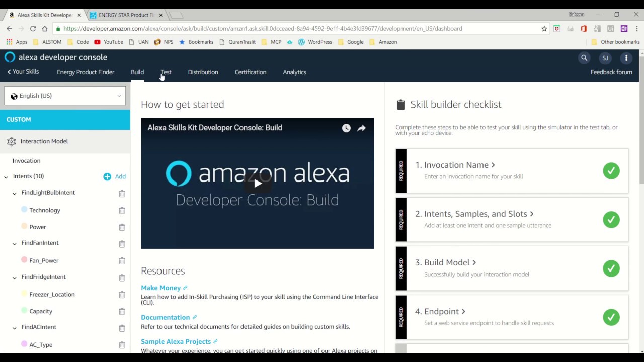Viewport: 644px width, 362px height.
Task: Go back with the browser back arrow
Action: click(10, 29)
